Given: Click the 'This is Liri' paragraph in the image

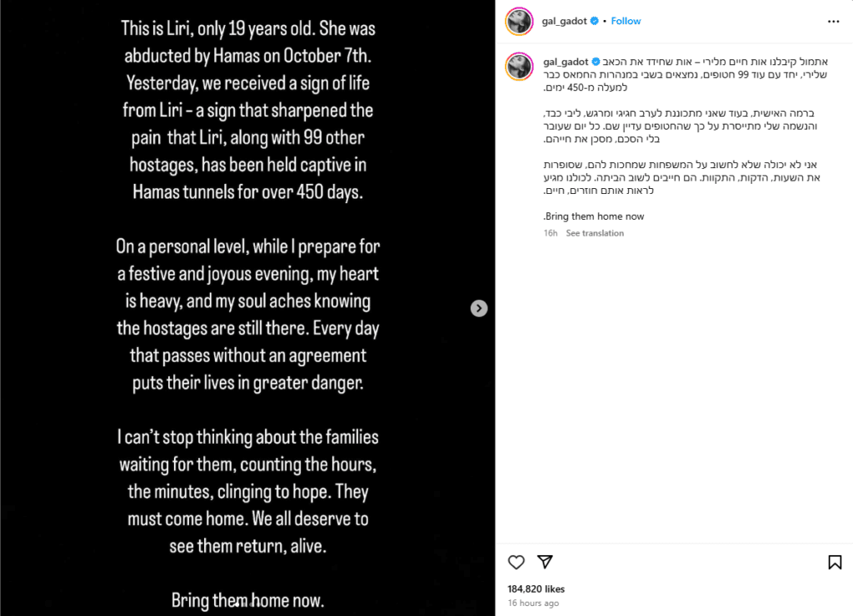Looking at the screenshot, I should (247, 110).
